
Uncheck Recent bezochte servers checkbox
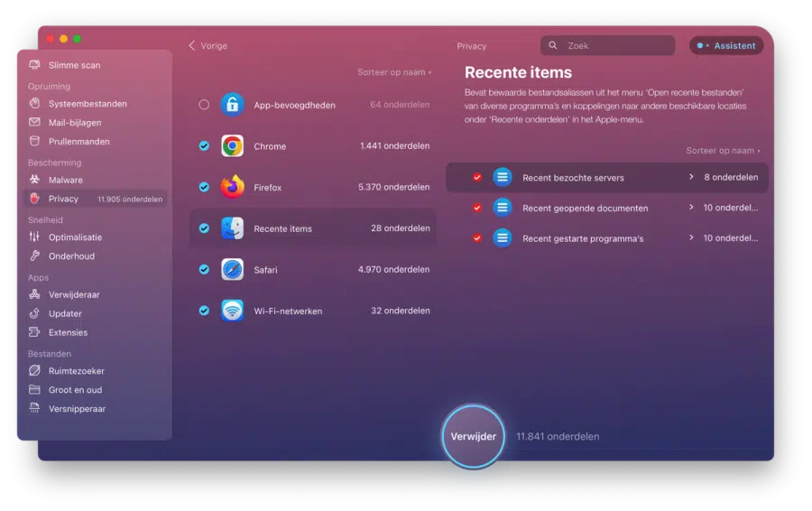[x=477, y=177]
